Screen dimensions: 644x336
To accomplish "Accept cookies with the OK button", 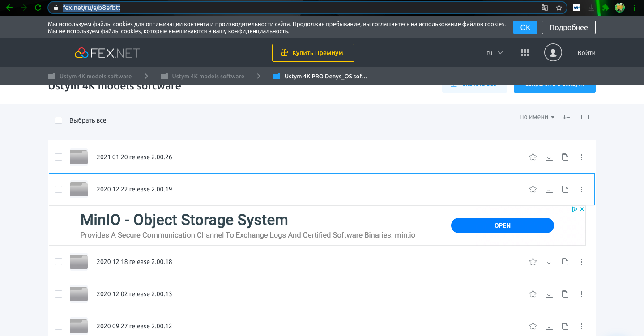I will [525, 27].
